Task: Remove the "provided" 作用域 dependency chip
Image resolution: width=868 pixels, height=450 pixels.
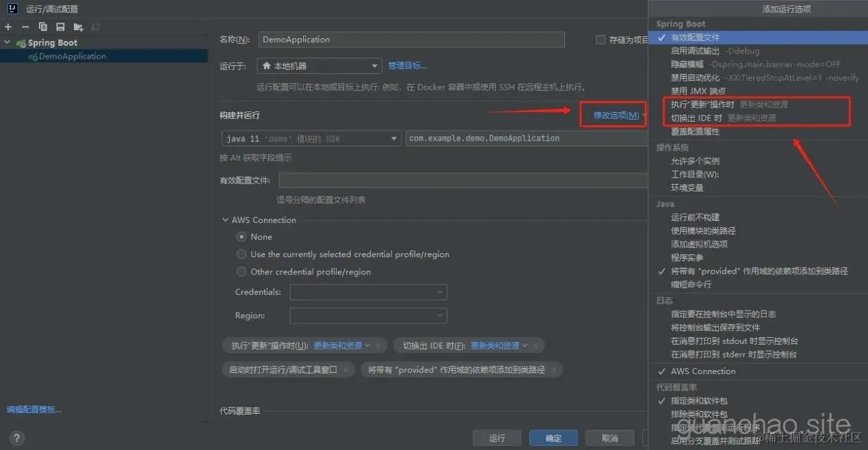Action: coord(553,370)
